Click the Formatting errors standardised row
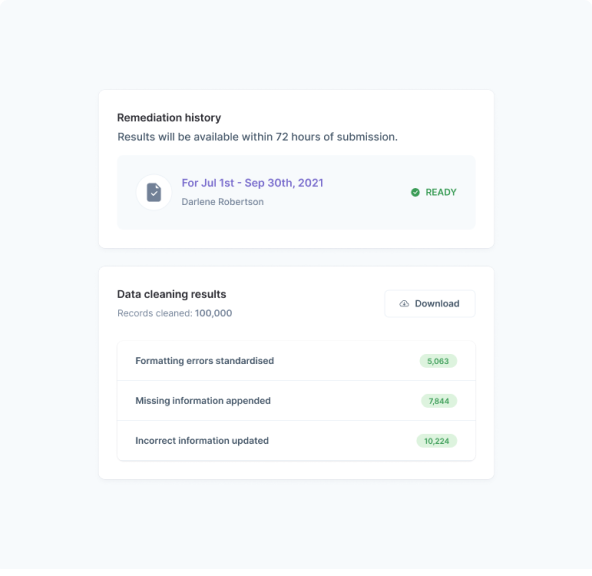 coord(296,361)
